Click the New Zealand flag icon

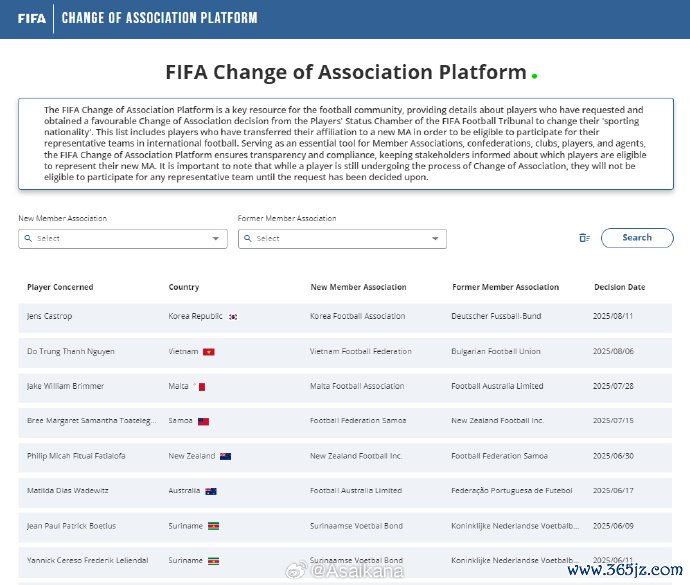point(225,456)
